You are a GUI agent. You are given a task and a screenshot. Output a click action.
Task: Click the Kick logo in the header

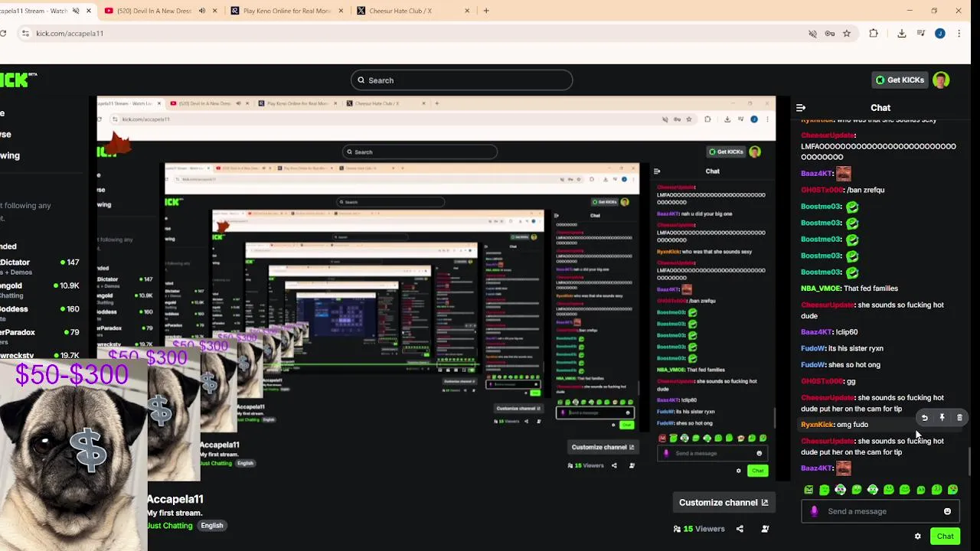(x=17, y=80)
